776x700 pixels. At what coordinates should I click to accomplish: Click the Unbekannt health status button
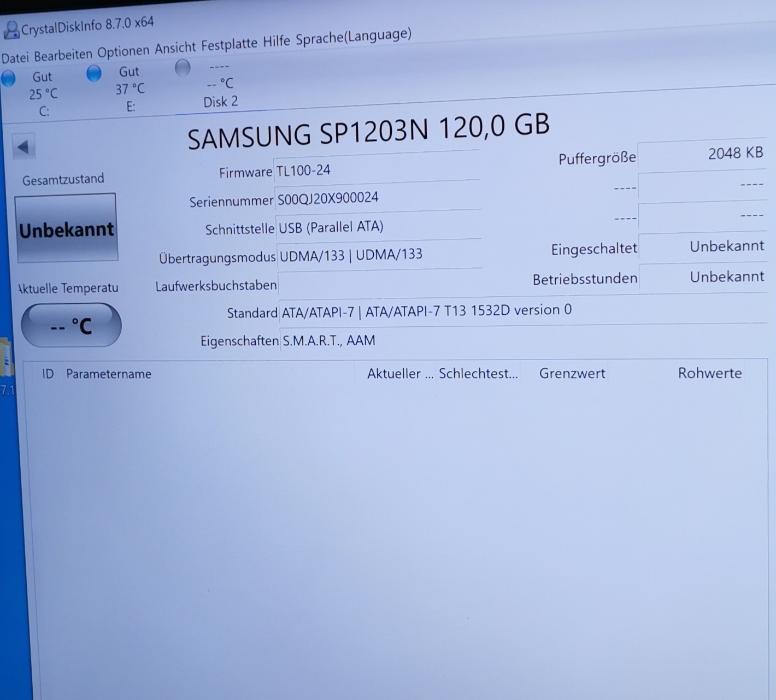67,228
